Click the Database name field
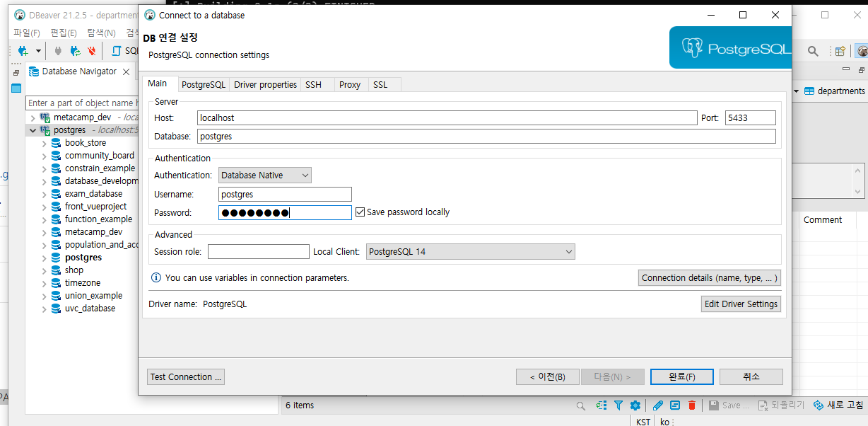Viewport: 868px width, 426px height. [x=486, y=137]
